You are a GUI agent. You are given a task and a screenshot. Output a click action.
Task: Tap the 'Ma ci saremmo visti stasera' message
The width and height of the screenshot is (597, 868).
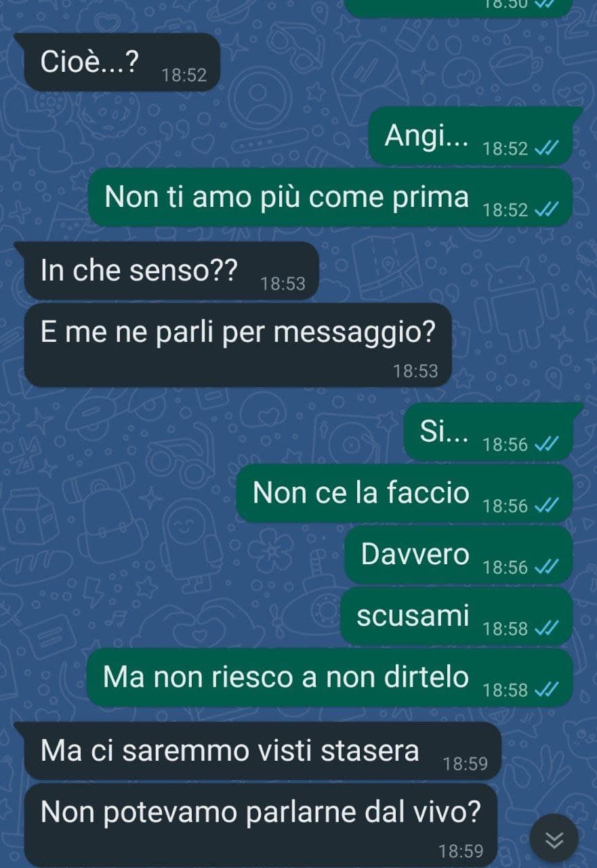(x=262, y=751)
